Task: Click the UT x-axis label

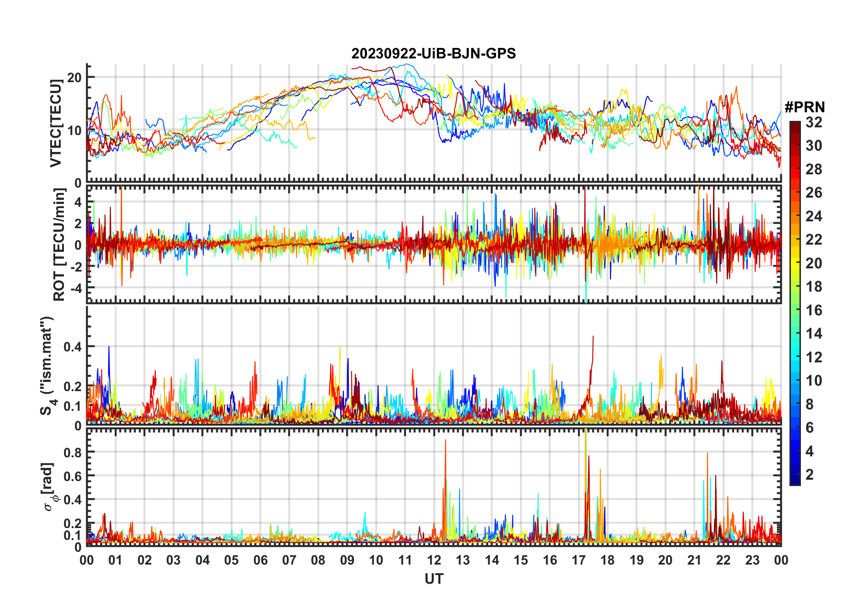Action: [x=434, y=579]
